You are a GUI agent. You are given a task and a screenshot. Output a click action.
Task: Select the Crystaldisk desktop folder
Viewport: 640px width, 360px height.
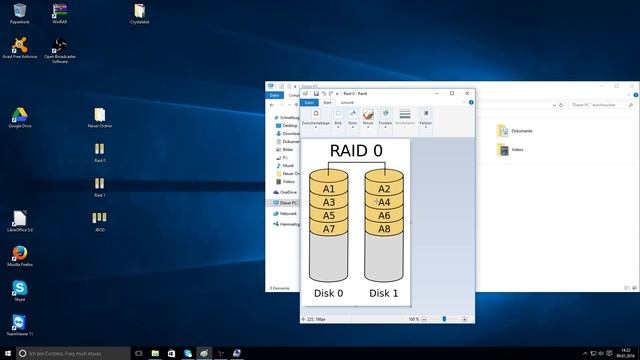(140, 13)
